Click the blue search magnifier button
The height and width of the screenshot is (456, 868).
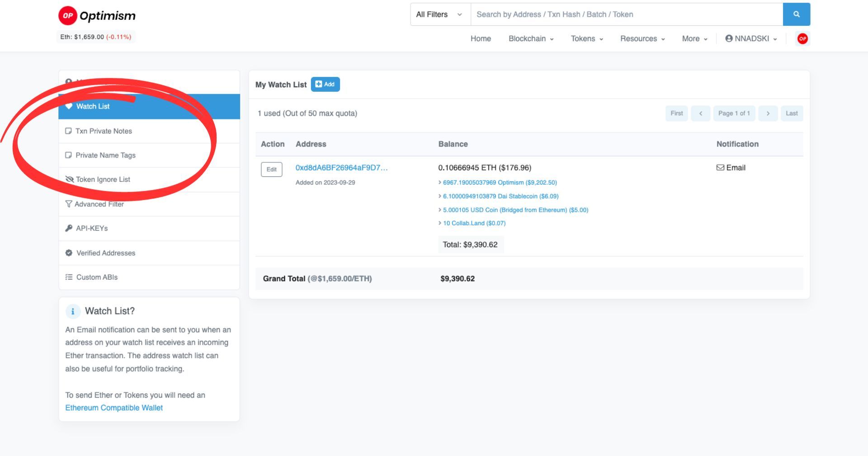(x=796, y=14)
